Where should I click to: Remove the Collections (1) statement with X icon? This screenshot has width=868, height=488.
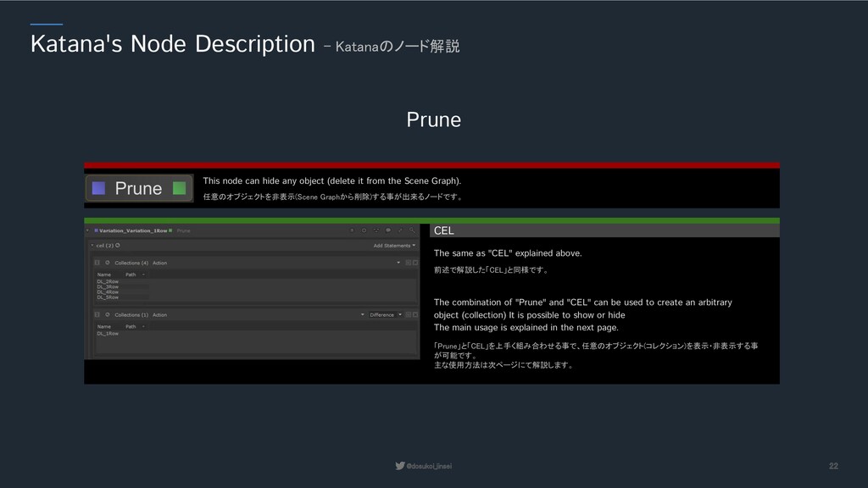415,315
